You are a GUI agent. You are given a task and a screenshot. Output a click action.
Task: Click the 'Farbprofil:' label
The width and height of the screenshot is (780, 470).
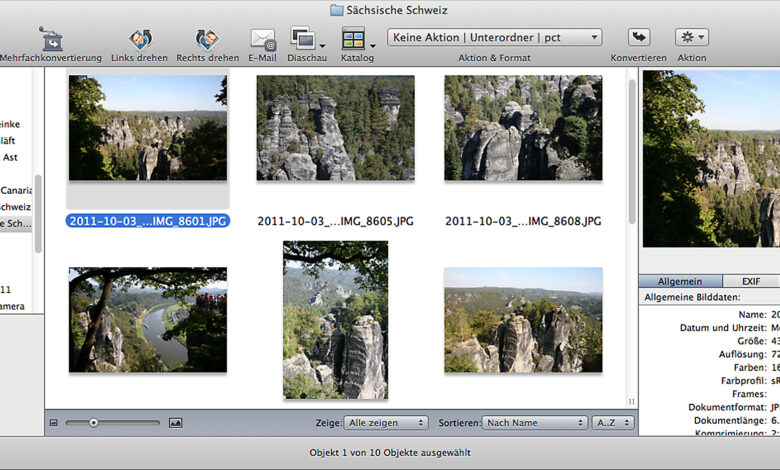tap(744, 380)
